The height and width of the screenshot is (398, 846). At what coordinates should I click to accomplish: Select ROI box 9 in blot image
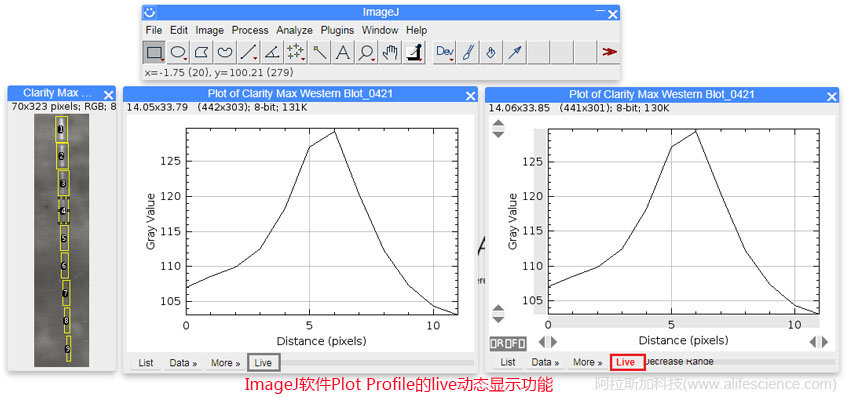68,348
